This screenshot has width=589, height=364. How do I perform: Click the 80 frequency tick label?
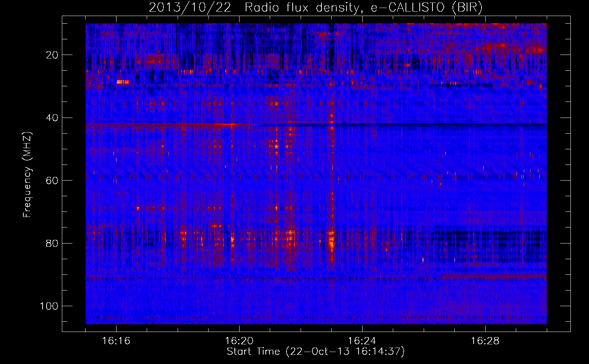pyautogui.click(x=52, y=243)
